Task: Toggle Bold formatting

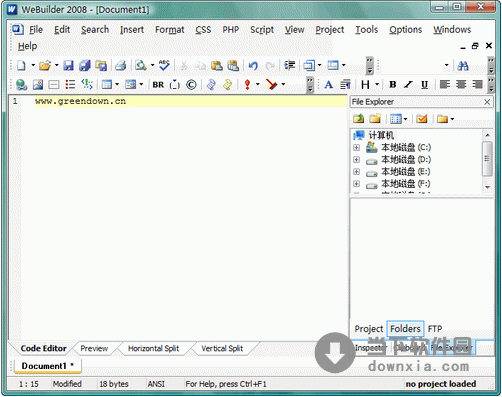Action: tap(393, 85)
